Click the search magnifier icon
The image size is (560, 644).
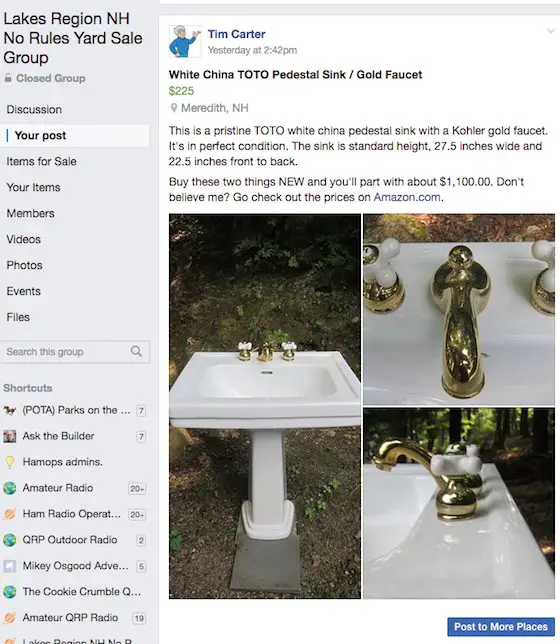pos(136,351)
